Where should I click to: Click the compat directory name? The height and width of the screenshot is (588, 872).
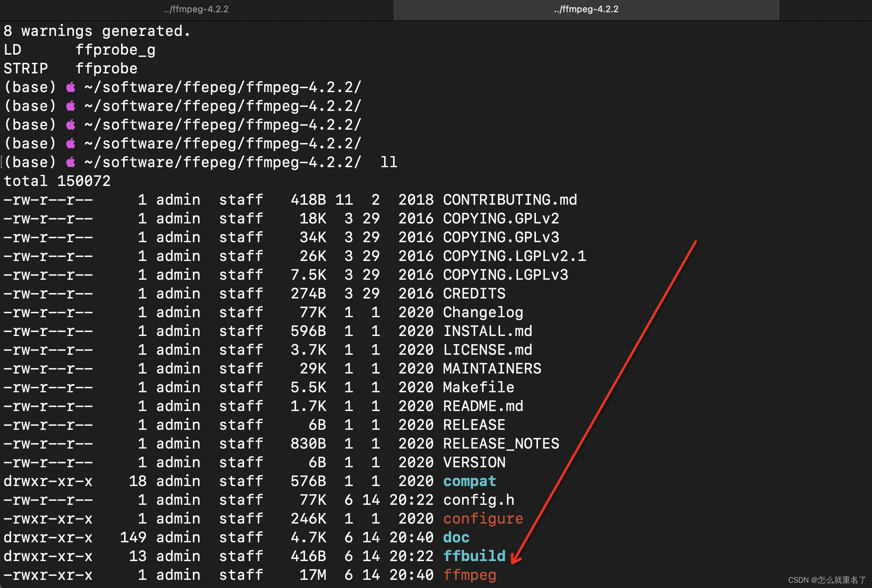coord(469,481)
